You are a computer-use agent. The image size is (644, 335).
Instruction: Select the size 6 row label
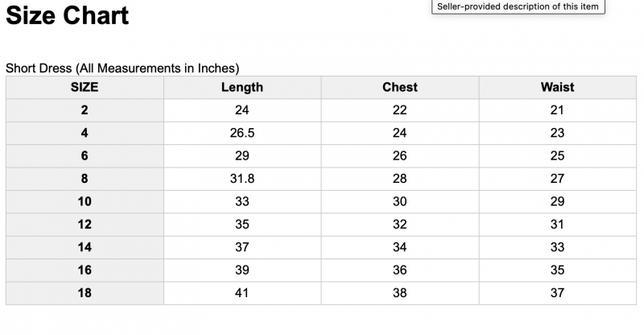click(x=85, y=155)
